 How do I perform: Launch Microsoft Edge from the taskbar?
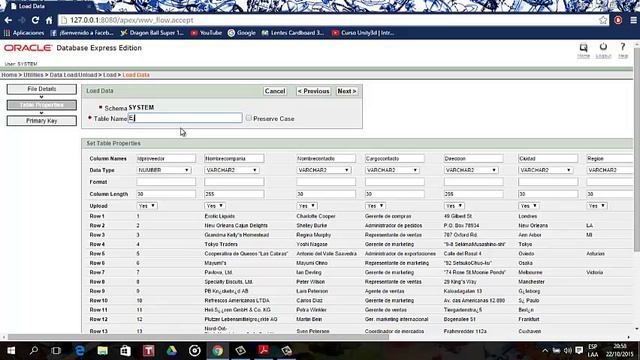pyautogui.click(x=80, y=350)
